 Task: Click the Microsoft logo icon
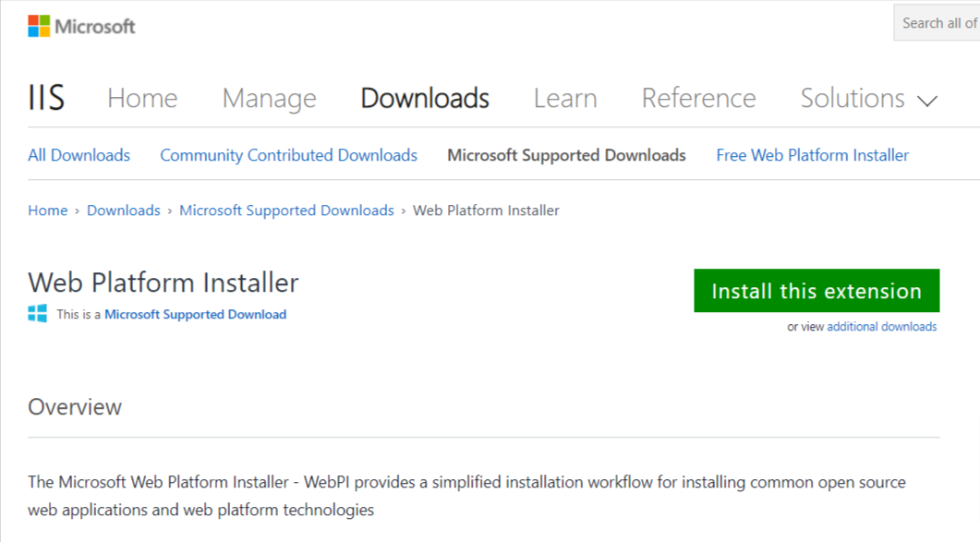point(39,26)
